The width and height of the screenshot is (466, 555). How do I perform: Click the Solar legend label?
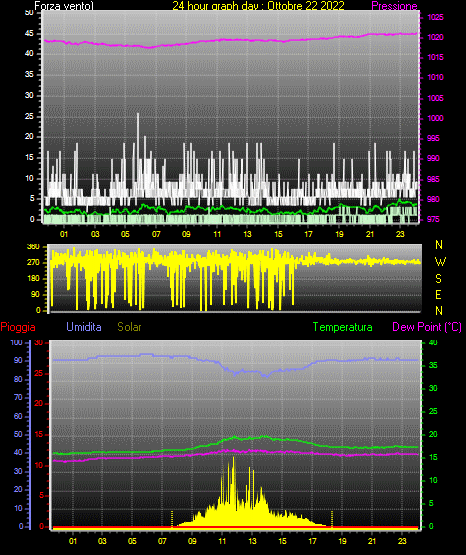[129, 327]
